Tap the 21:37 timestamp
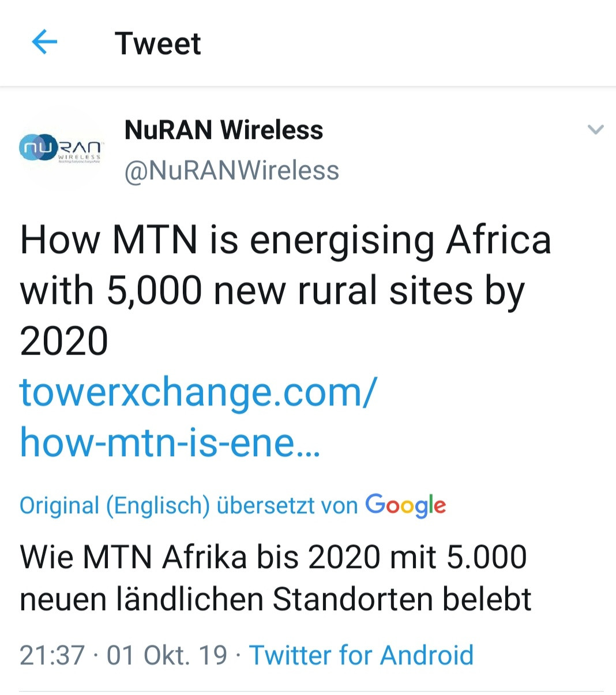The height and width of the screenshot is (695, 616). pyautogui.click(x=52, y=655)
